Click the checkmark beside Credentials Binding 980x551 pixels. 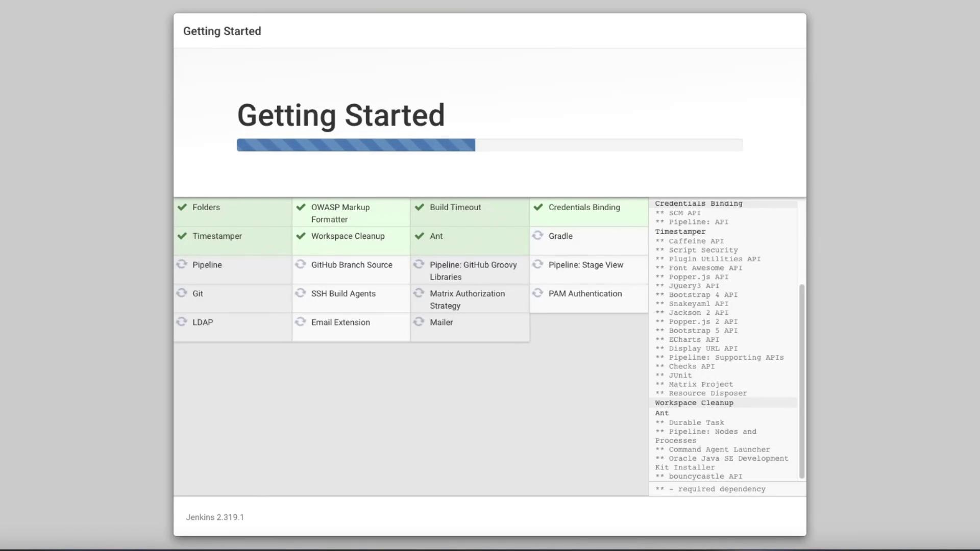(538, 207)
